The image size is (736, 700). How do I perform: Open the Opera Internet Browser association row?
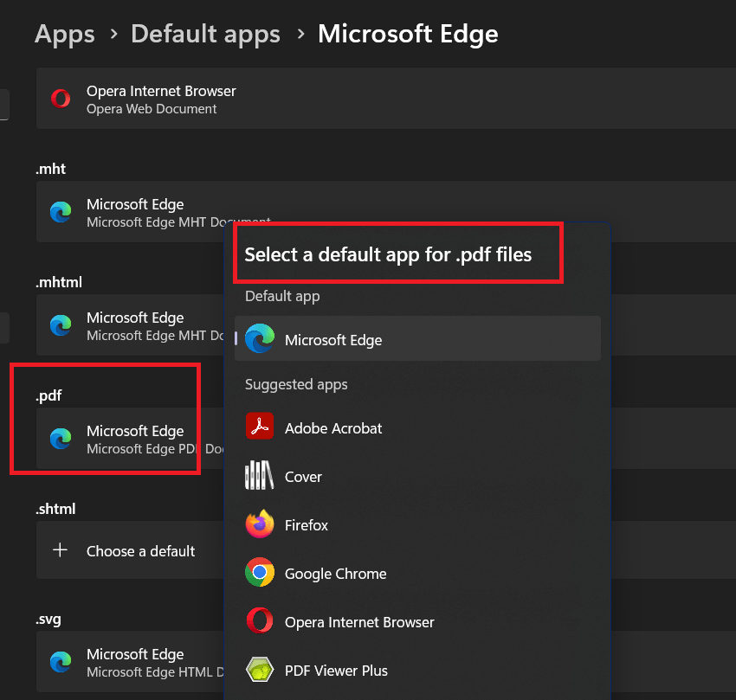(386, 98)
